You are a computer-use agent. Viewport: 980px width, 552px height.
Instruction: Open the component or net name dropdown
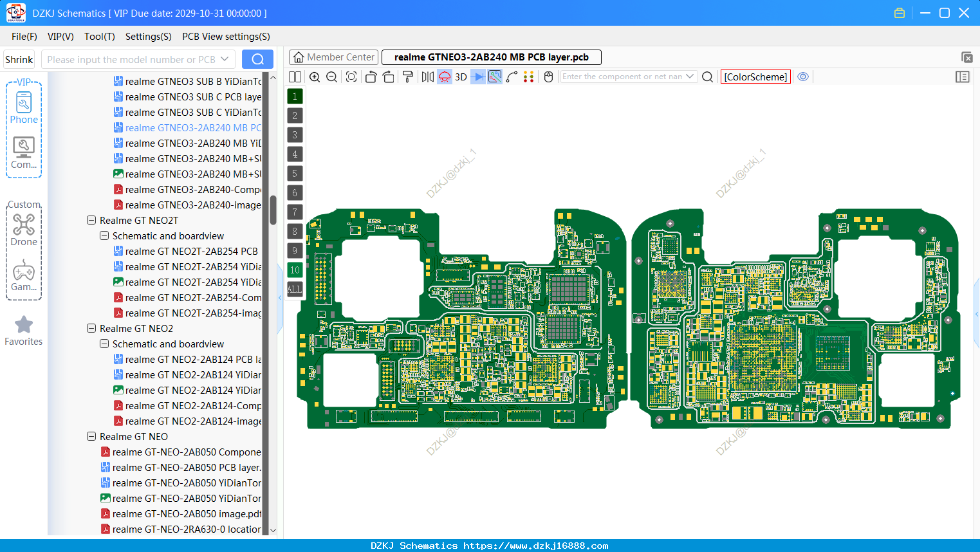point(690,77)
